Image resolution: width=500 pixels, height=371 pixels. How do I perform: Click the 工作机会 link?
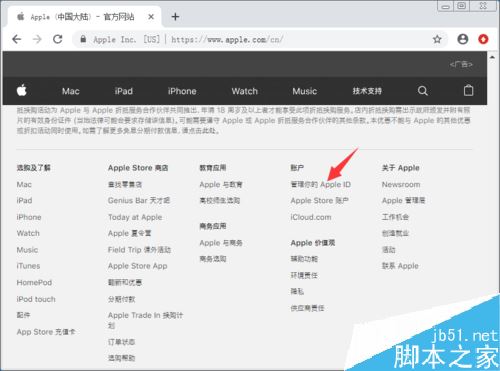coord(395,217)
